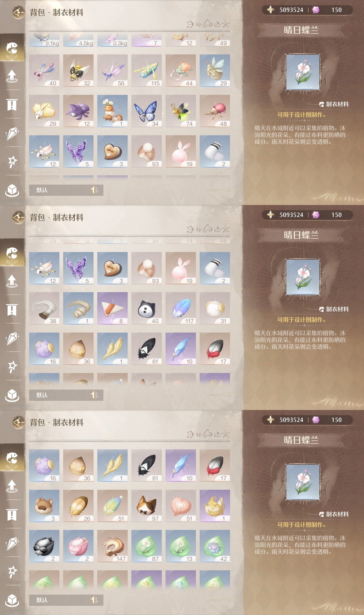Choose the raccoon head material counted 3
Image resolution: width=364 pixels, height=615 pixels.
tap(44, 506)
